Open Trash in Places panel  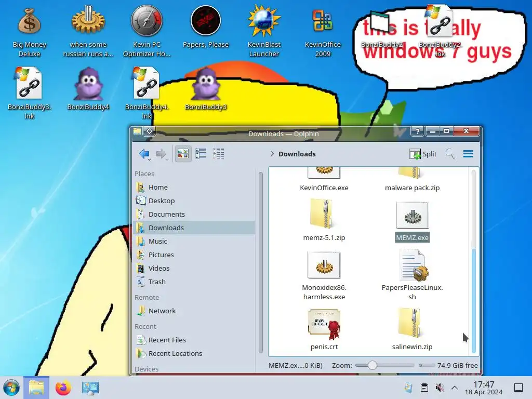coord(194,282)
